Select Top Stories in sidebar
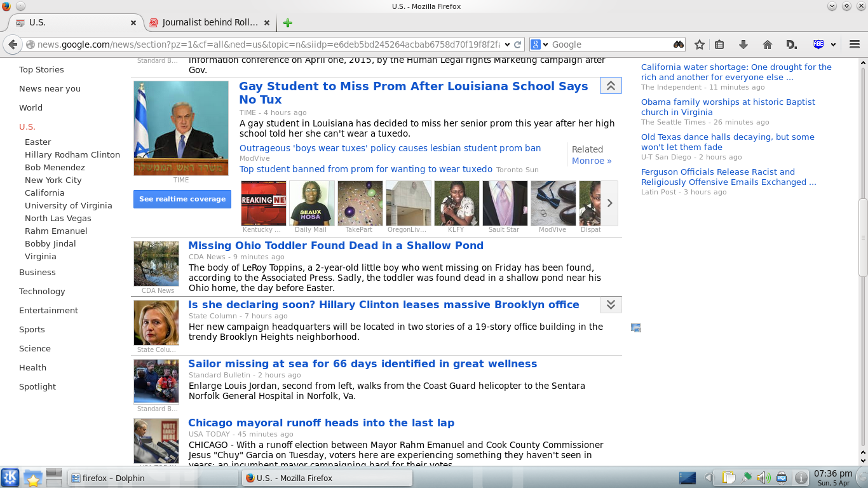The height and width of the screenshot is (488, 868). (x=41, y=69)
